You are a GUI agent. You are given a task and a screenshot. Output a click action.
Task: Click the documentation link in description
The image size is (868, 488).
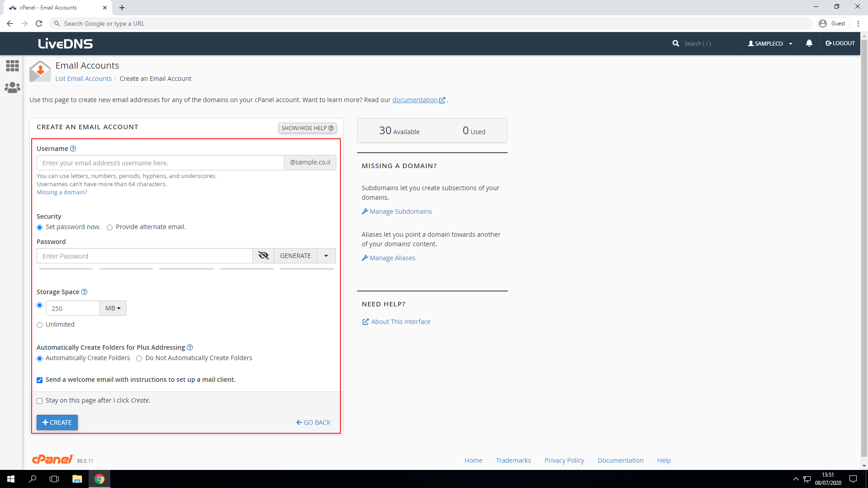coord(415,100)
